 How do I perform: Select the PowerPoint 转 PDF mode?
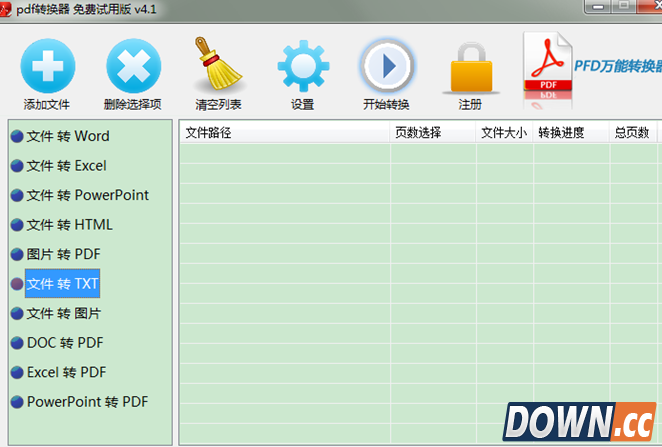pos(88,402)
